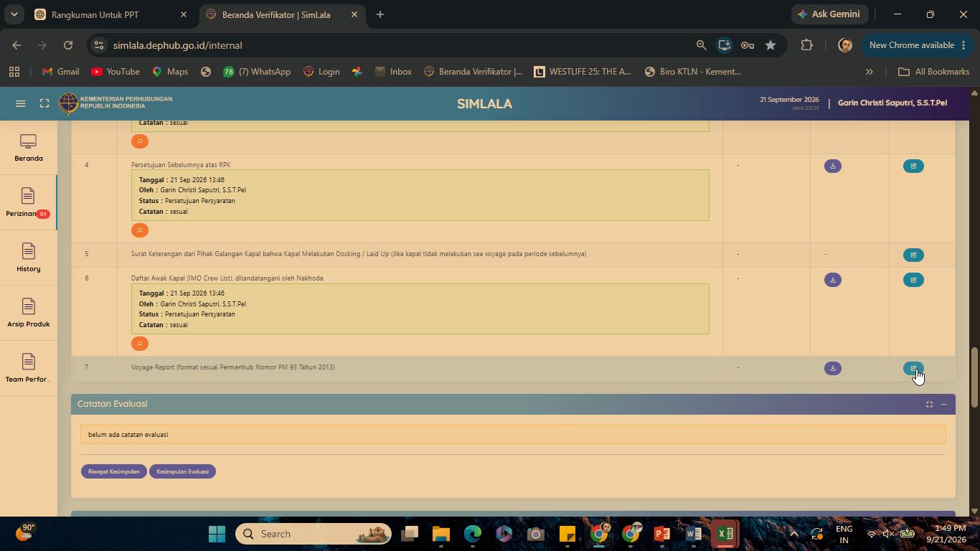Click the Kesimpulan Evaluasi button
The height and width of the screenshot is (551, 980).
[183, 471]
